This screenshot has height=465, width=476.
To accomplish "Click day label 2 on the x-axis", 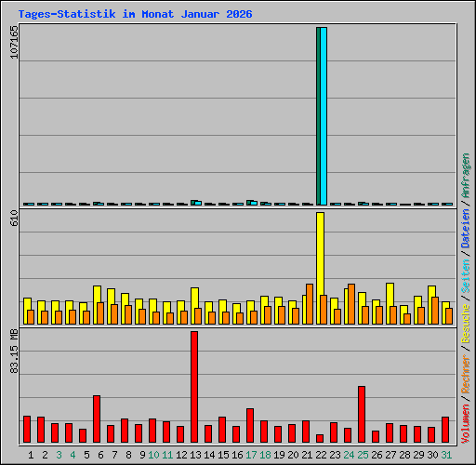I will point(45,455).
